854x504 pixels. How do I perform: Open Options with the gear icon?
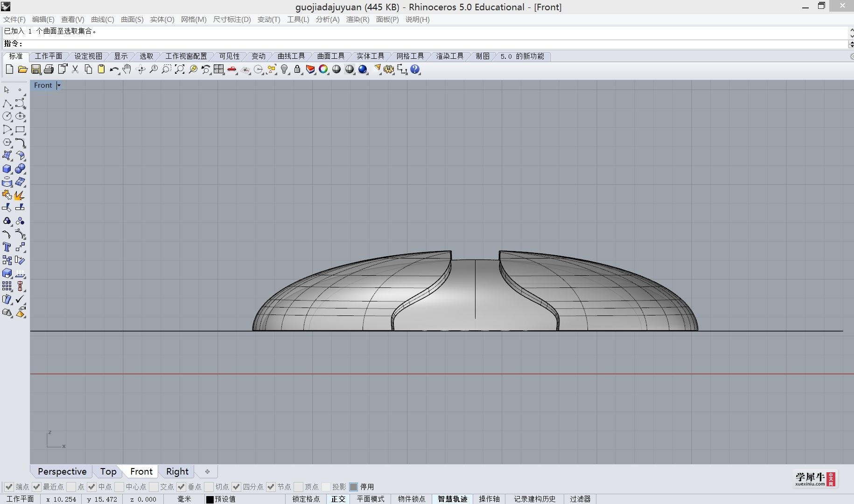pyautogui.click(x=389, y=70)
